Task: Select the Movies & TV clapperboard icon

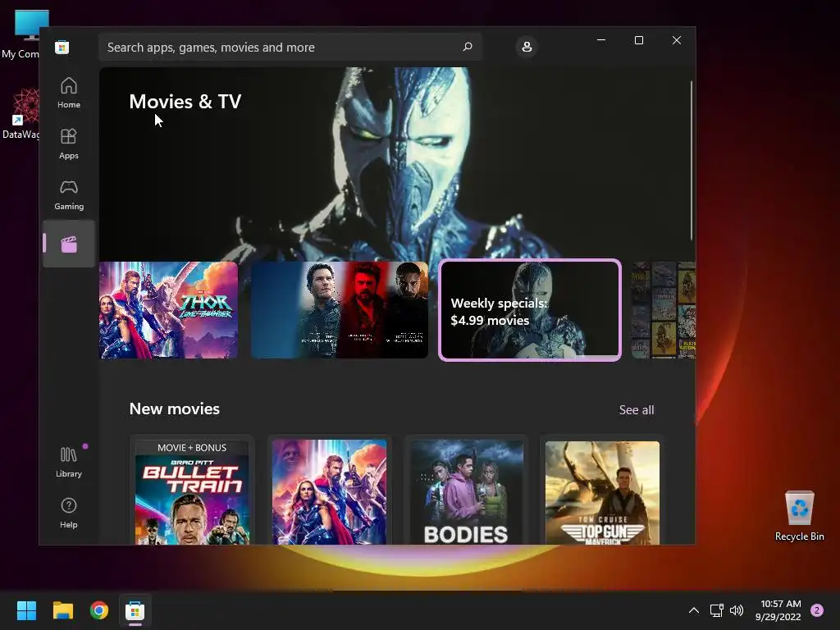Action: (x=69, y=244)
